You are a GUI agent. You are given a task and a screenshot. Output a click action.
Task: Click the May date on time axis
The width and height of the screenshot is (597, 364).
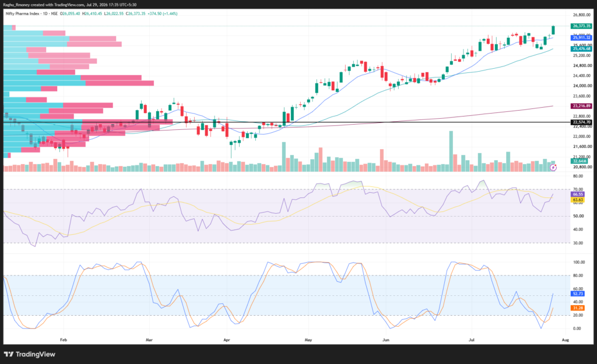[308, 340]
